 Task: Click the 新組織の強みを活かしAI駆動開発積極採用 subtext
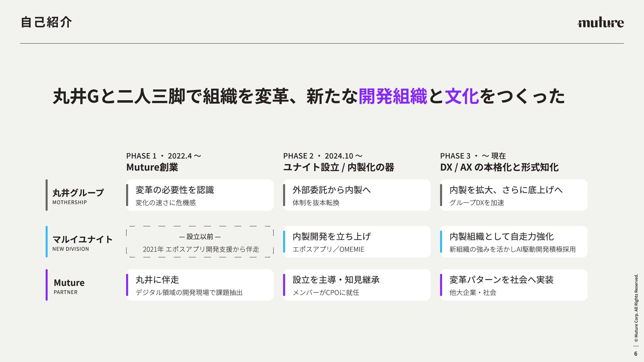point(513,249)
